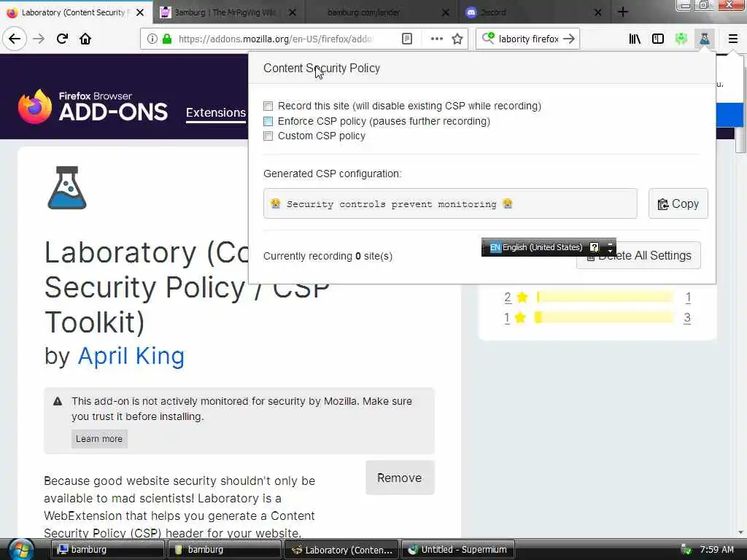747x560 pixels.
Task: Open the Library toolbar icon
Action: [x=635, y=39]
